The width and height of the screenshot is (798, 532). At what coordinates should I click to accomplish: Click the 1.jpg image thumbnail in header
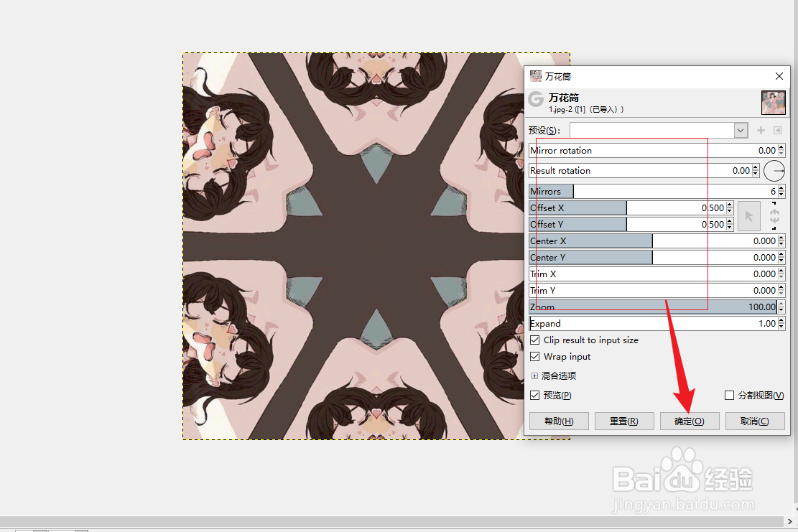(x=773, y=102)
